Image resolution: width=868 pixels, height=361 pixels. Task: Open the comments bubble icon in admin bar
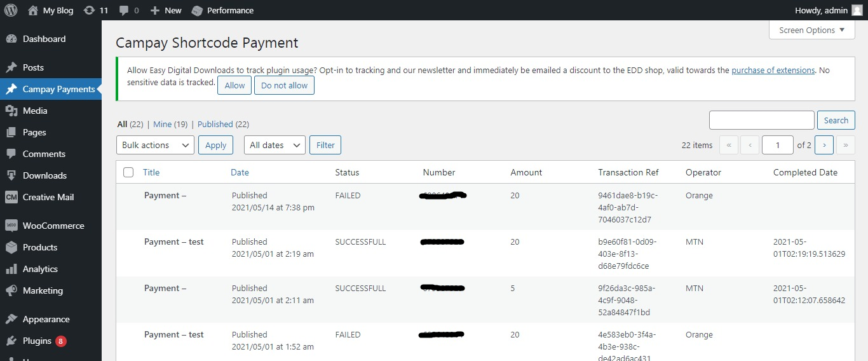[124, 11]
